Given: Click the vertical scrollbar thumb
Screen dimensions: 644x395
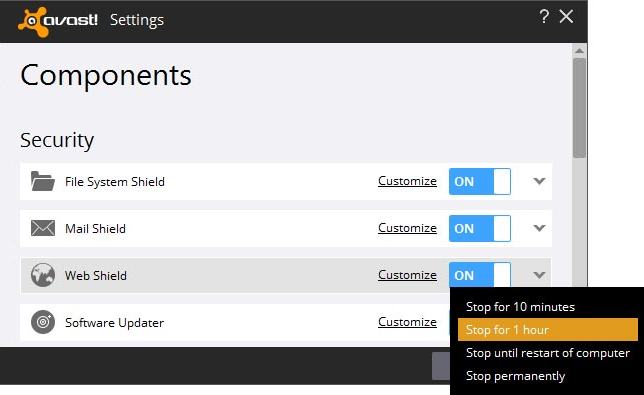Looking at the screenshot, I should 580,108.
